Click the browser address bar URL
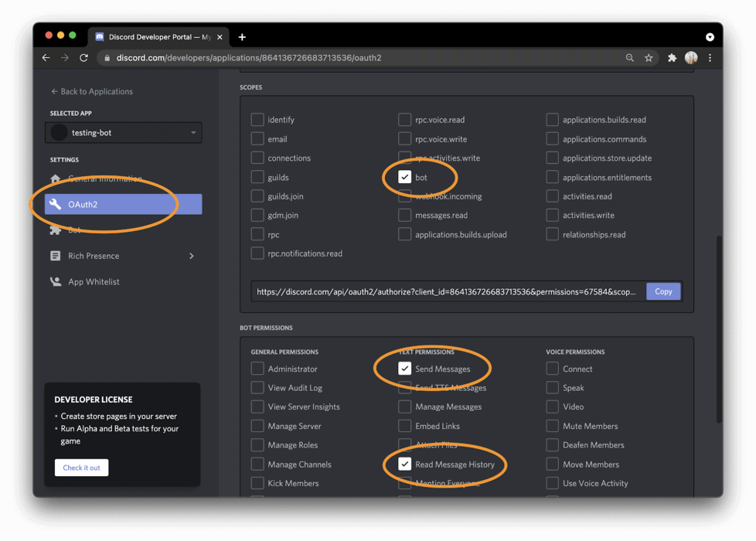Image resolution: width=756 pixels, height=541 pixels. point(249,58)
